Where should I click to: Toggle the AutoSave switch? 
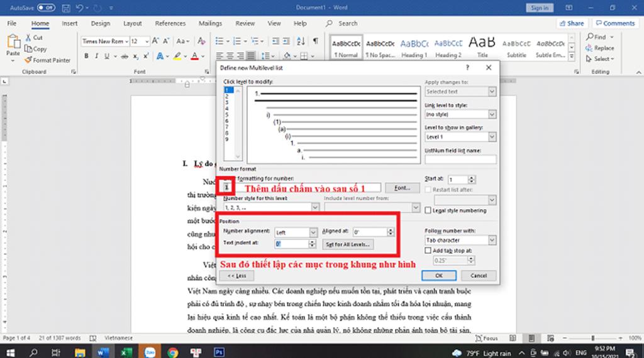45,8
